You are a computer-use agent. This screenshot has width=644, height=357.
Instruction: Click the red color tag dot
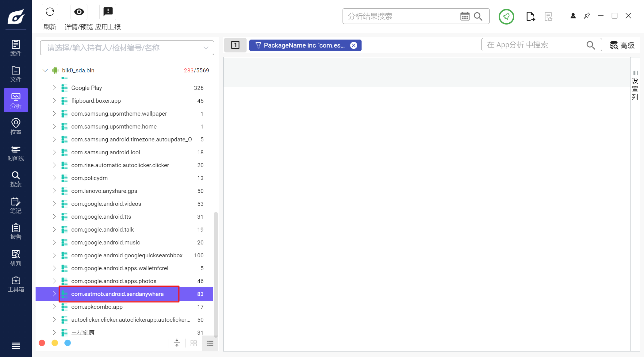[x=42, y=343]
